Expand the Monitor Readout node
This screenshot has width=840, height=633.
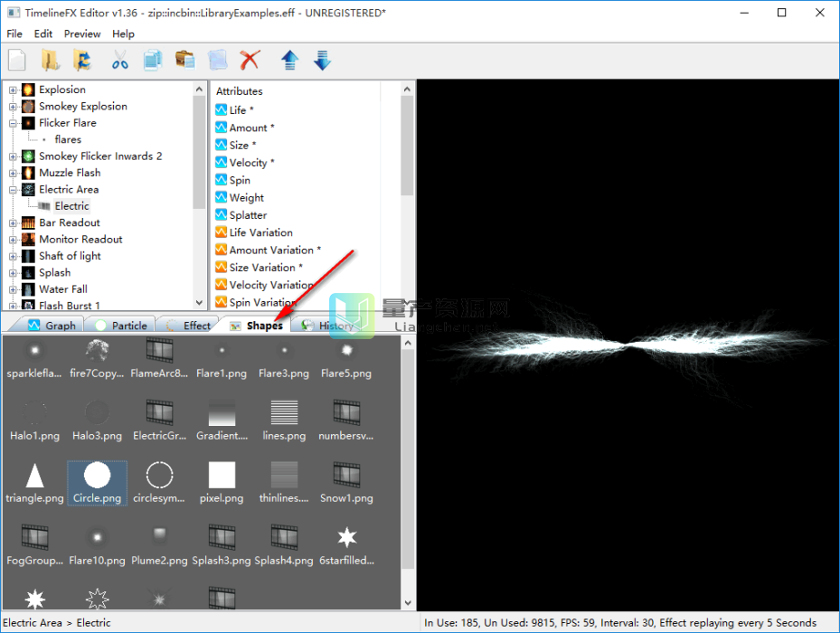click(13, 240)
